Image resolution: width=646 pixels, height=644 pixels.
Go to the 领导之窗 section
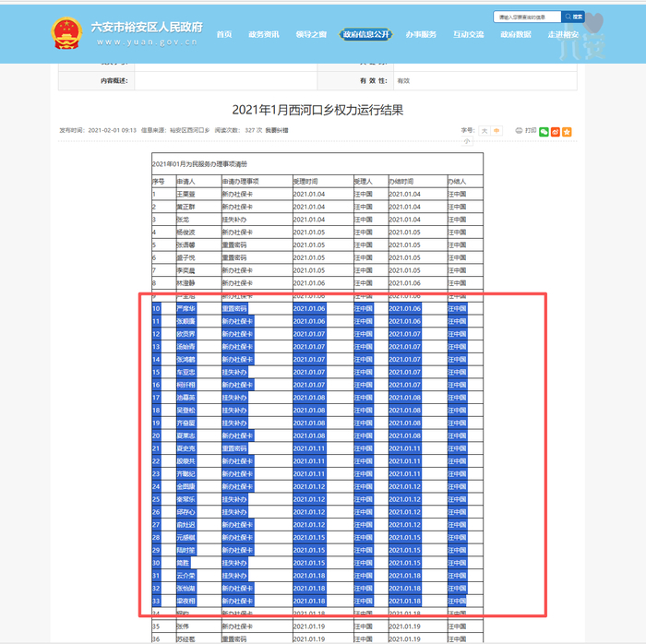pyautogui.click(x=311, y=34)
